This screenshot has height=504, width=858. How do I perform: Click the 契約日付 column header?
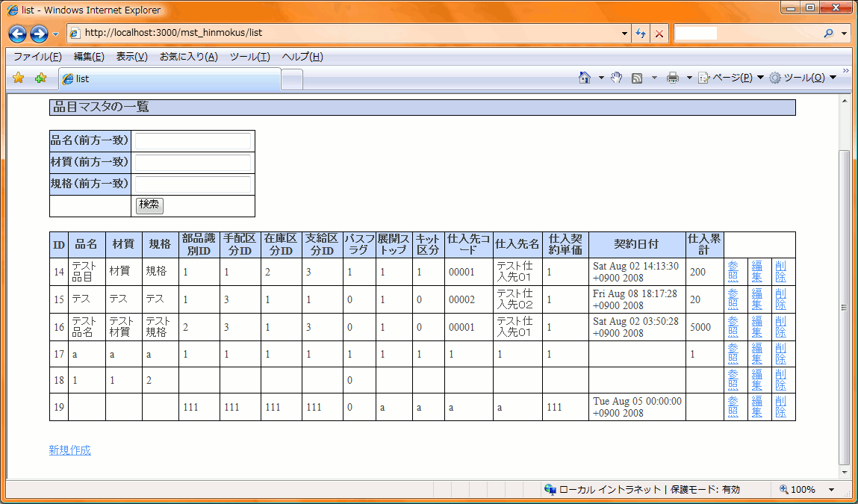pyautogui.click(x=636, y=244)
